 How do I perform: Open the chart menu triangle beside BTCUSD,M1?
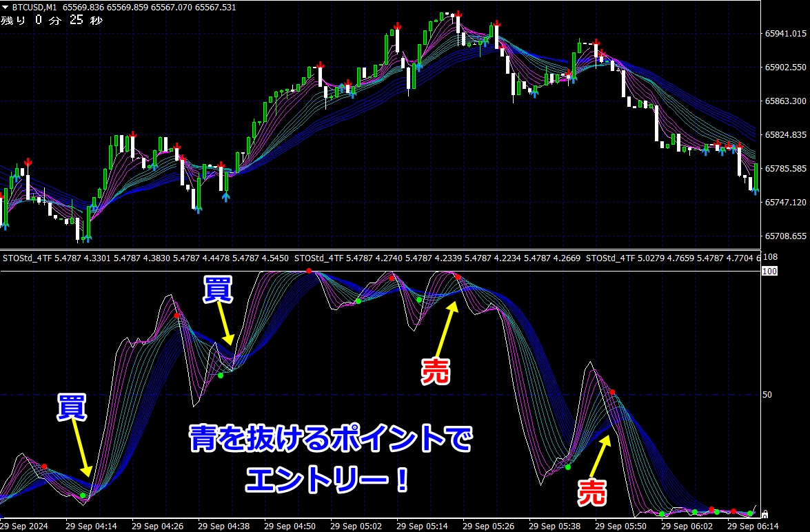[5, 7]
